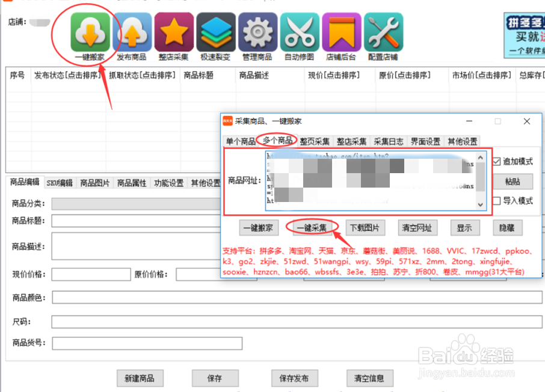Click the 一键采集 button
This screenshot has height=392, width=545.
click(x=312, y=228)
